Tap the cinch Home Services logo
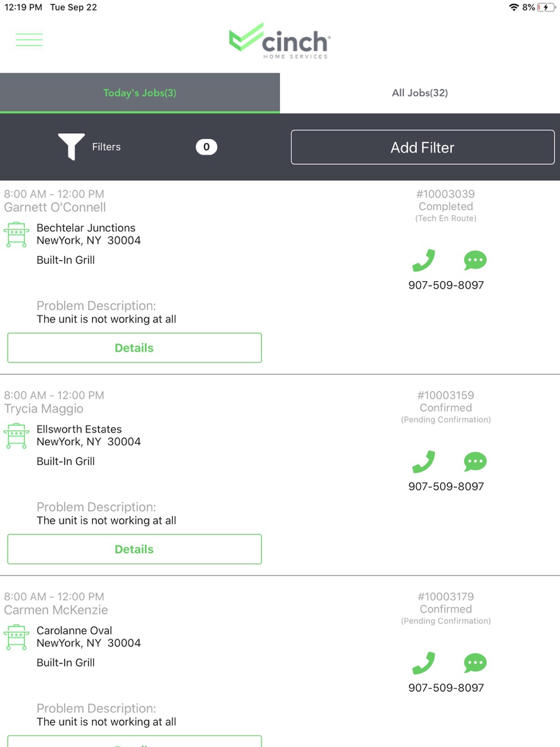This screenshot has height=747, width=560. (280, 40)
